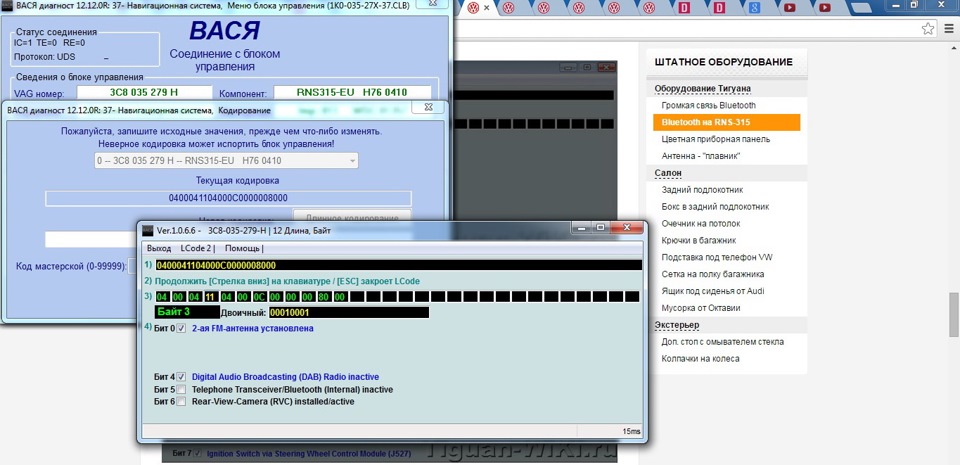Click the bookmark star in address bar
The width and height of the screenshot is (960, 465).
[928, 28]
